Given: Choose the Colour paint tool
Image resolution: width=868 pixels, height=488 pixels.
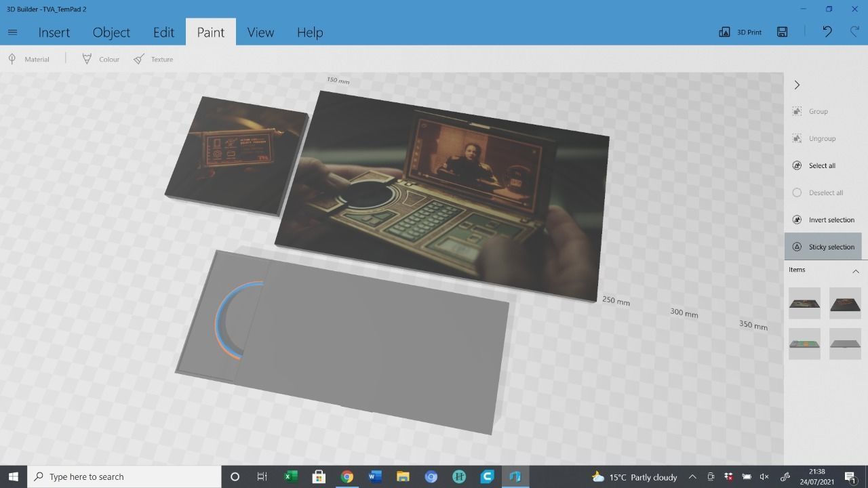Looking at the screenshot, I should [x=100, y=59].
